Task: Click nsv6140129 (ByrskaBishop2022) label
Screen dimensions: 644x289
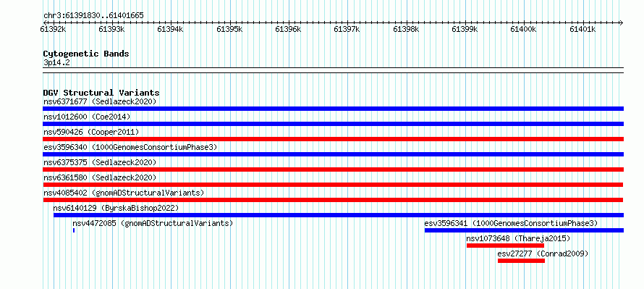Action: tap(116, 208)
